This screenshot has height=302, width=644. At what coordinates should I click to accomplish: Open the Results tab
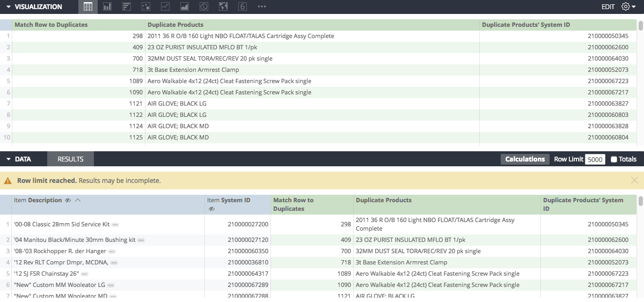click(70, 159)
